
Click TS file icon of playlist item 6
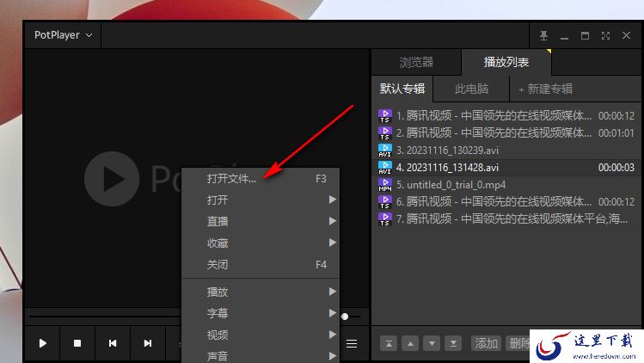[x=385, y=201]
